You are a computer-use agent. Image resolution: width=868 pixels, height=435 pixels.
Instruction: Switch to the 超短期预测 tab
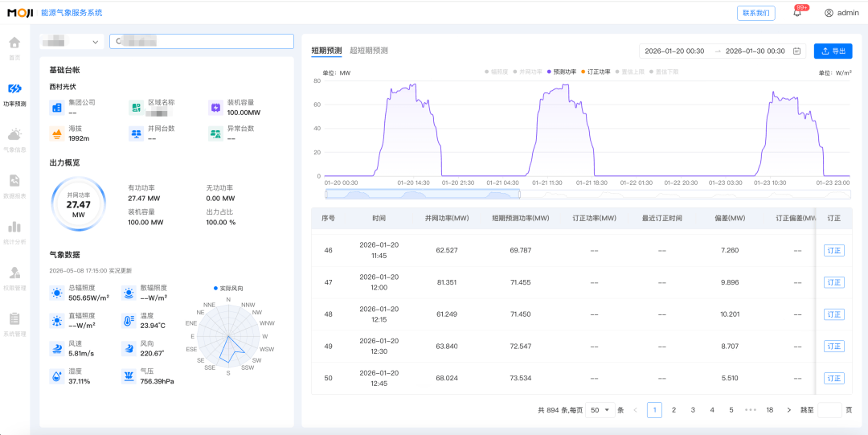369,51
